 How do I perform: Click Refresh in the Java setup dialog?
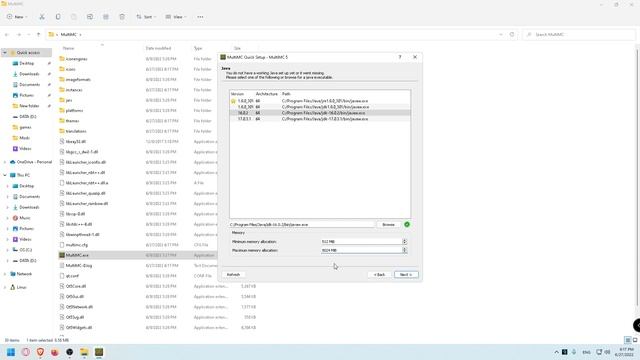(x=233, y=275)
